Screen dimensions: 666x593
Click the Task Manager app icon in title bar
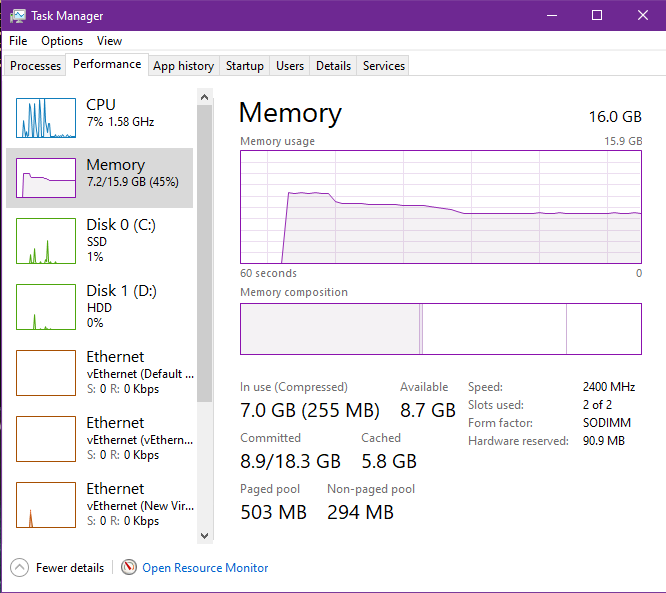pos(18,16)
